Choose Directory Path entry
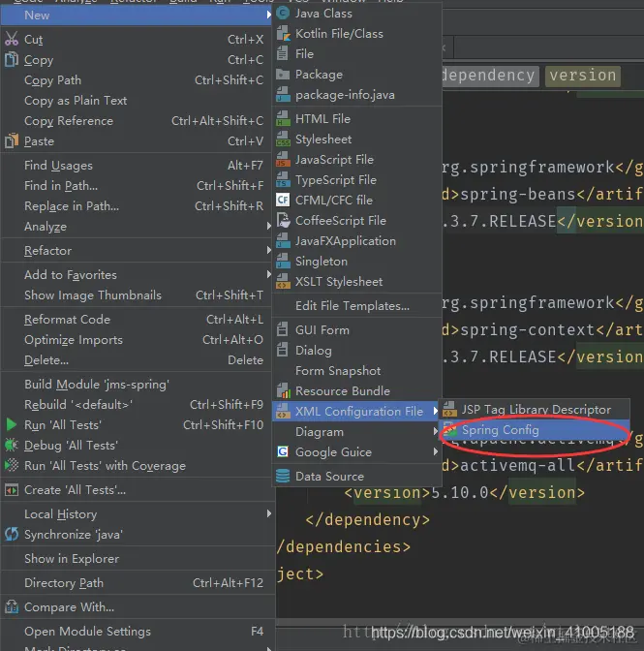 137,583
